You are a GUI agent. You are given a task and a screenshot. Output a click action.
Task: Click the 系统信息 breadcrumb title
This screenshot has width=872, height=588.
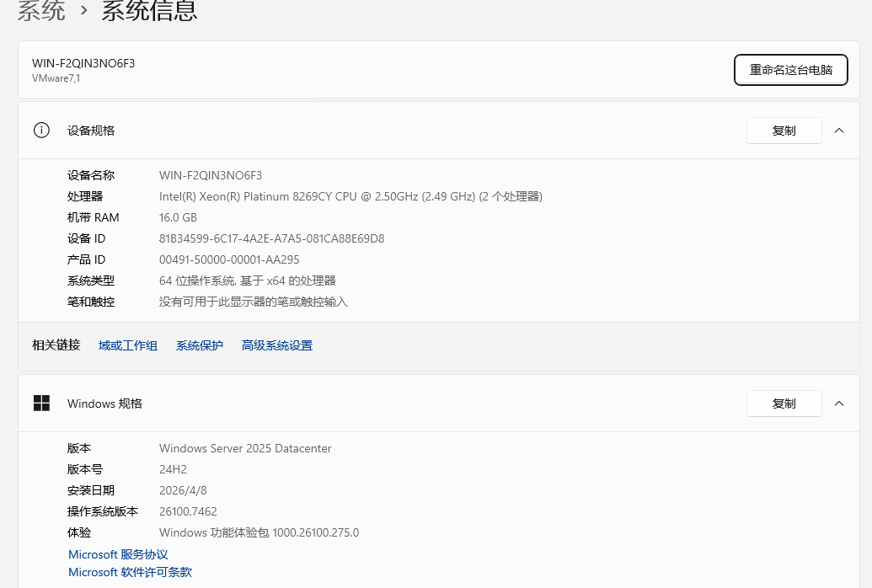[x=149, y=11]
